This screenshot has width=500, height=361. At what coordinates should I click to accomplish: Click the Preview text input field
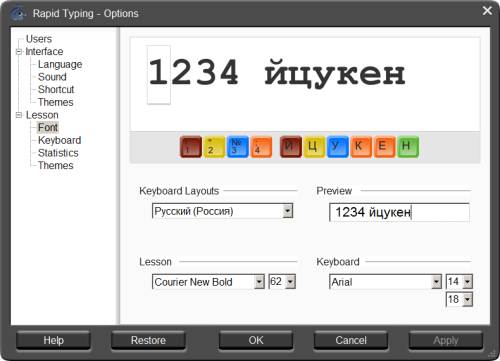[x=399, y=212]
